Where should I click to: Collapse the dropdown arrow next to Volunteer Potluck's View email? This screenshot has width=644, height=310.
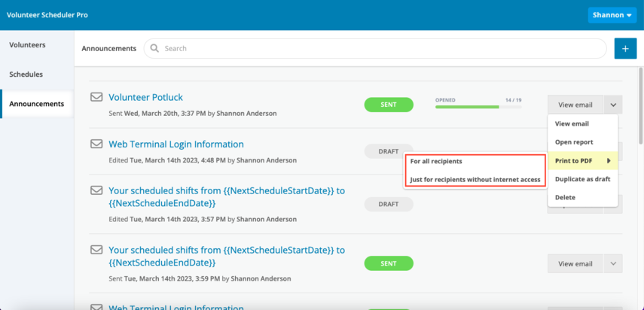[613, 105]
